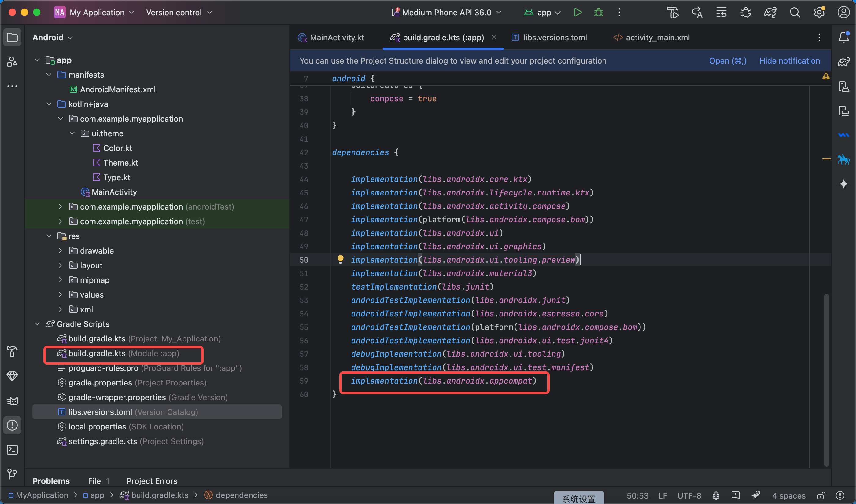This screenshot has height=504, width=856.
Task: Open the Notifications bell icon
Action: click(x=843, y=37)
